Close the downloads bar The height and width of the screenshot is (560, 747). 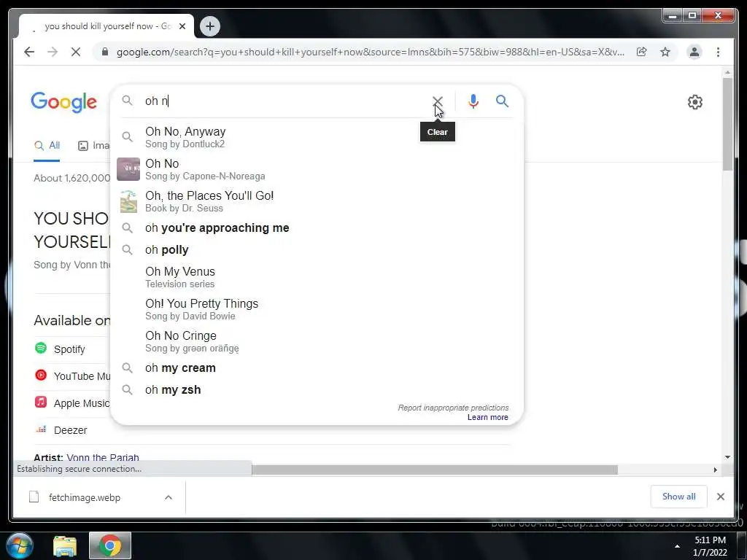point(720,497)
